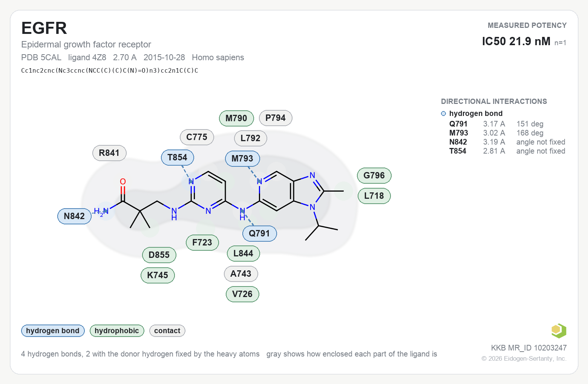Click the 'IC50 21.9 nM' potency value
588x384 pixels.
click(x=516, y=41)
